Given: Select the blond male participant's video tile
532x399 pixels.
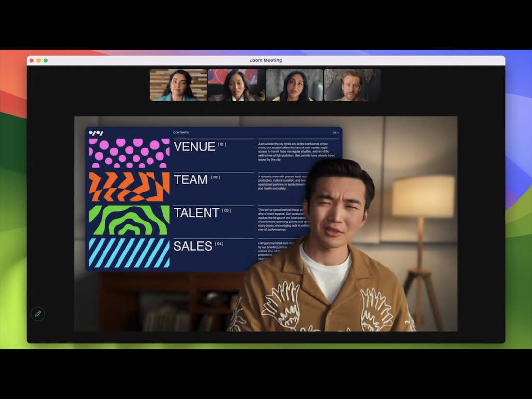Looking at the screenshot, I should [x=352, y=85].
